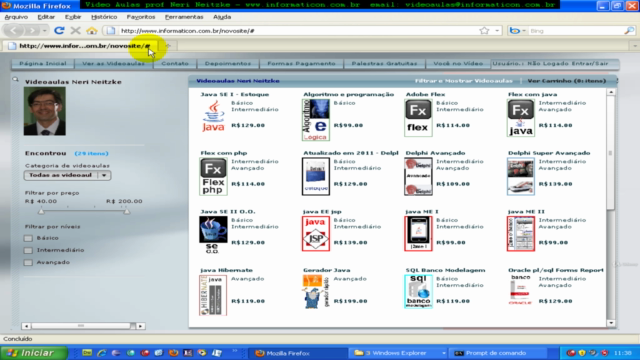Click the course list scrollbar down arrow

tap(611, 323)
